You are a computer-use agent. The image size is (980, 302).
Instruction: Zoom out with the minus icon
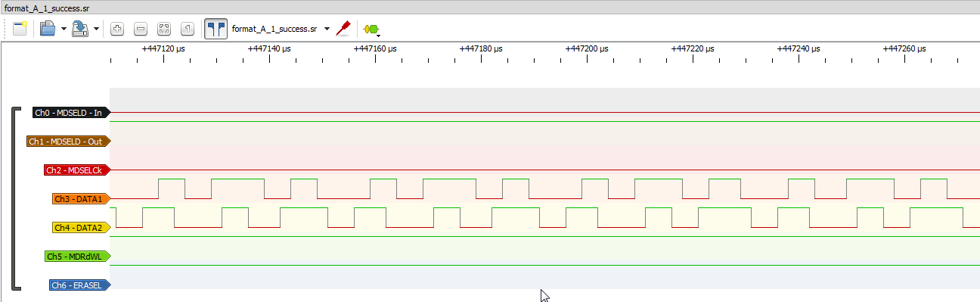click(x=141, y=29)
